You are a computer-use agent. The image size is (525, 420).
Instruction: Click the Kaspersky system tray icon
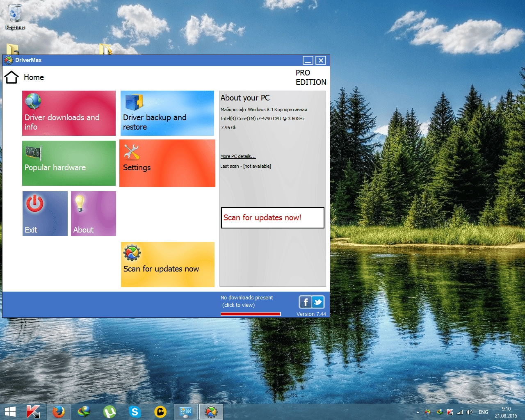click(450, 412)
